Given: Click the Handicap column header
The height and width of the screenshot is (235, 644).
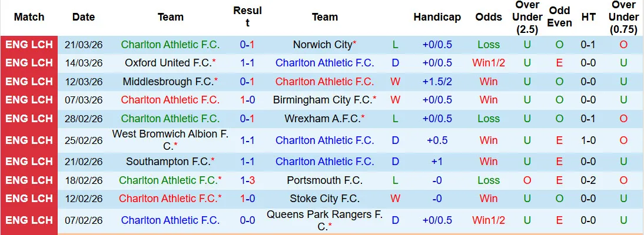Looking at the screenshot, I should click(x=437, y=17).
